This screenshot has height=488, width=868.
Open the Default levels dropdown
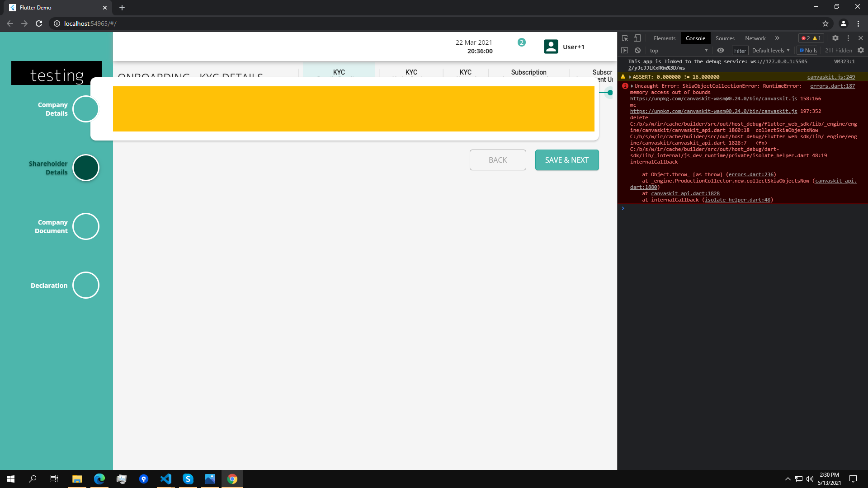[x=770, y=50]
